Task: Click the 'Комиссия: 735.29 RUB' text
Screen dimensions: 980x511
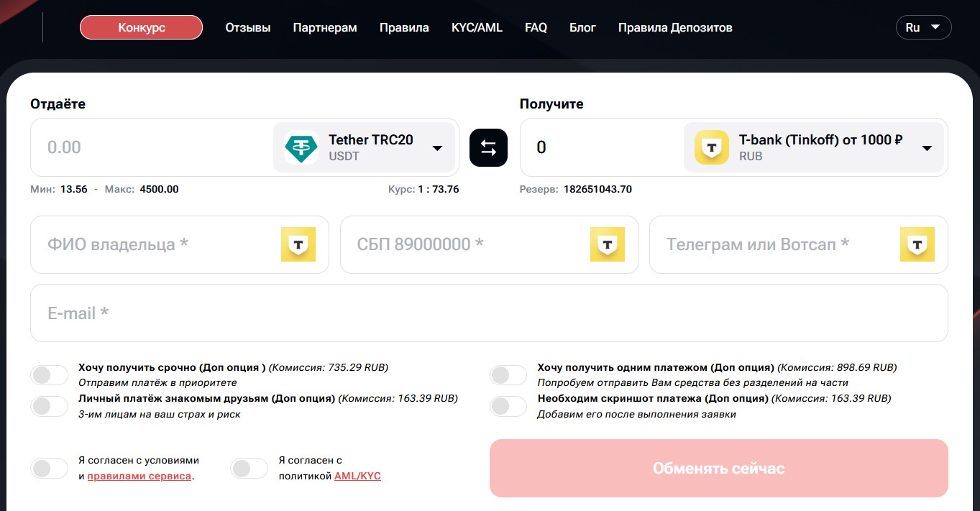Action: pyautogui.click(x=329, y=367)
